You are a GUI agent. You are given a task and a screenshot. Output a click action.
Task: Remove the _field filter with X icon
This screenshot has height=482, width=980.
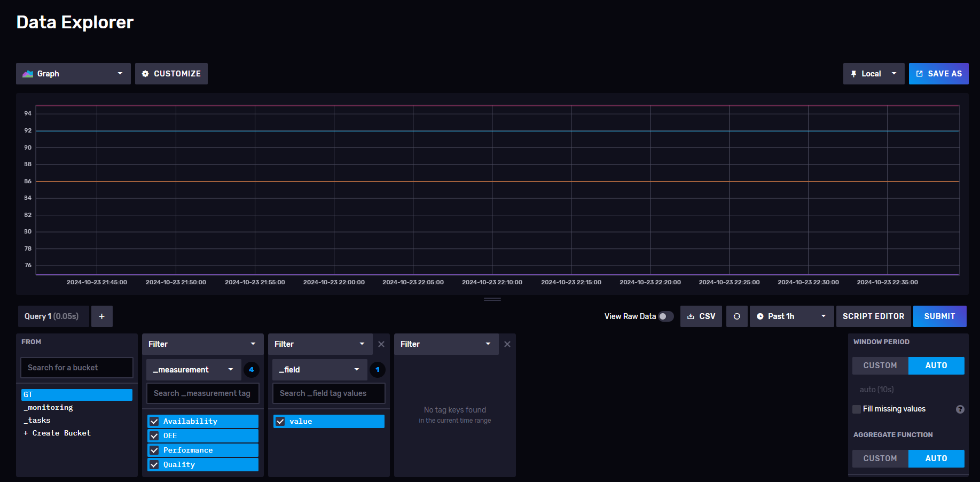[x=381, y=344]
